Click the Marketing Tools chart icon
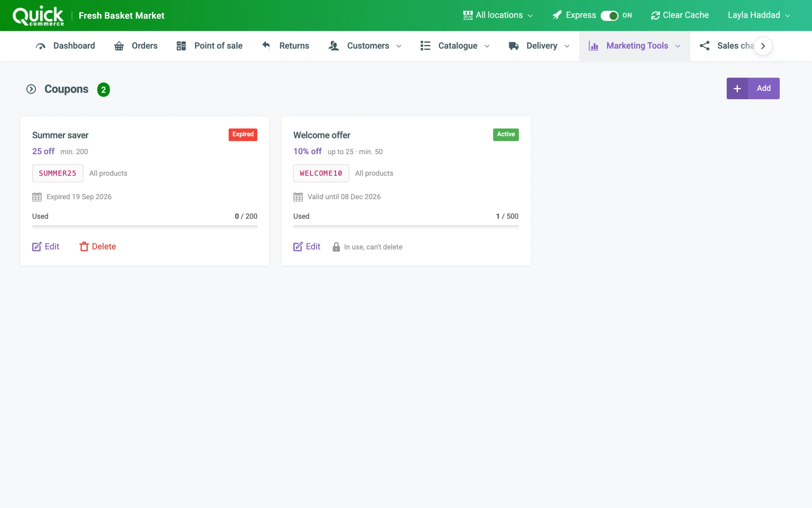This screenshot has height=508, width=812. pos(593,46)
